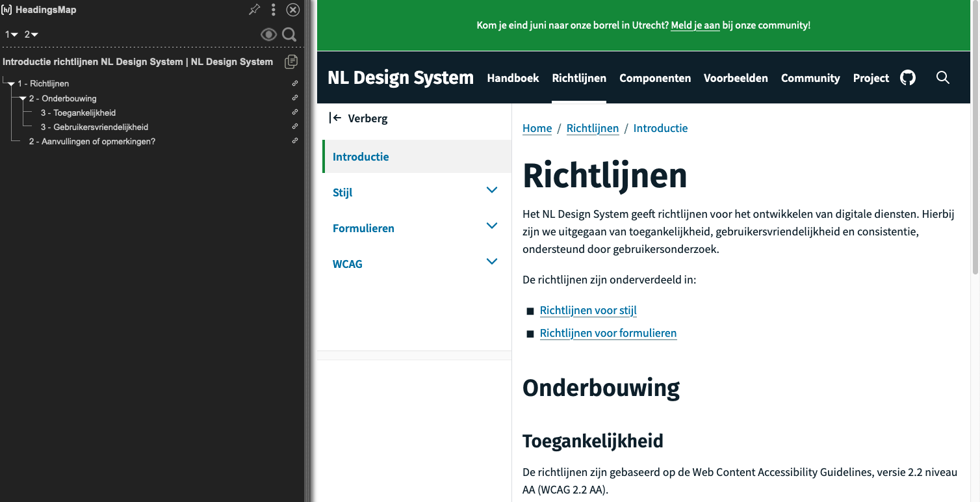Image resolution: width=980 pixels, height=502 pixels.
Task: Select '3 - Gebruikersvriendelijkheid' in headings tree
Action: coord(94,127)
